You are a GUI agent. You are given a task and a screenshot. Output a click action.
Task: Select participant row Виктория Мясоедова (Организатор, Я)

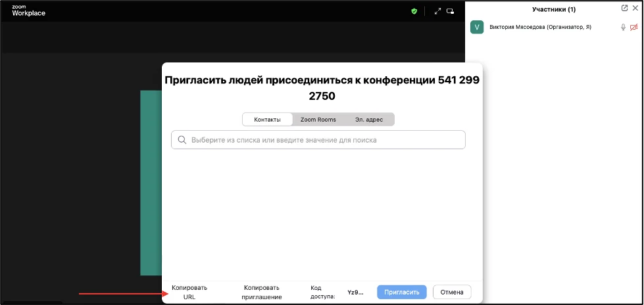point(555,27)
